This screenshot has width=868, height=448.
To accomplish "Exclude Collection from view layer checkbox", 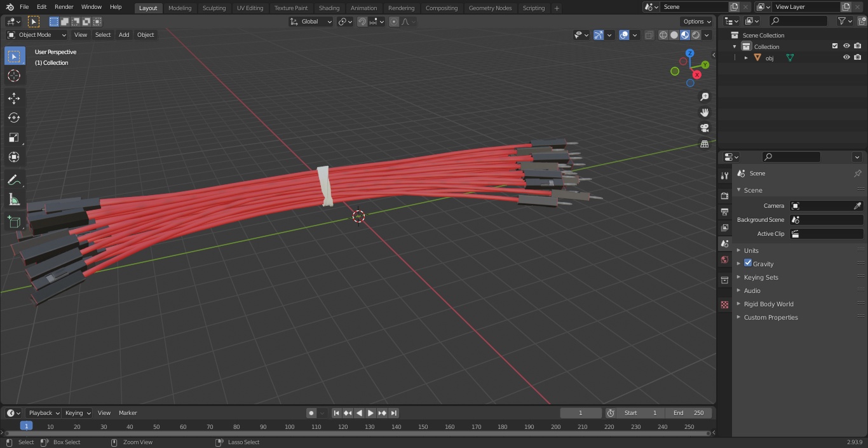I will pyautogui.click(x=835, y=46).
